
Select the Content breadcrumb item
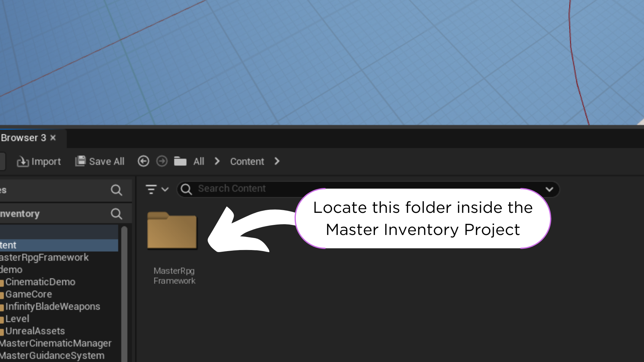[x=247, y=161]
